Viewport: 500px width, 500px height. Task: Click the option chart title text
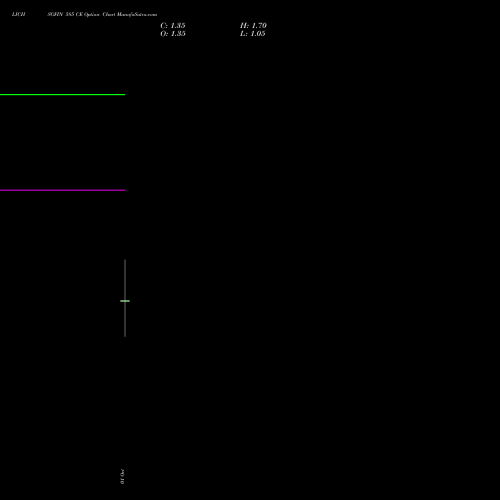pyautogui.click(x=102, y=14)
